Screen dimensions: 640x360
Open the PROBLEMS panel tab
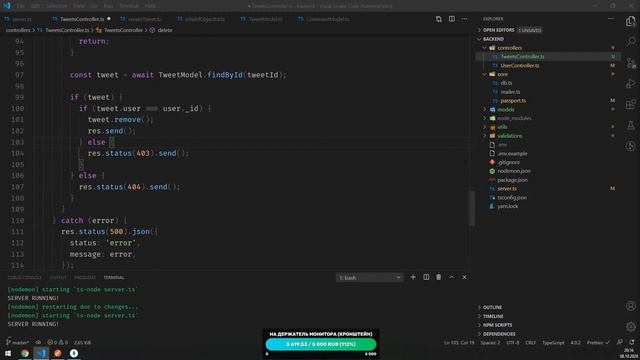click(84, 278)
